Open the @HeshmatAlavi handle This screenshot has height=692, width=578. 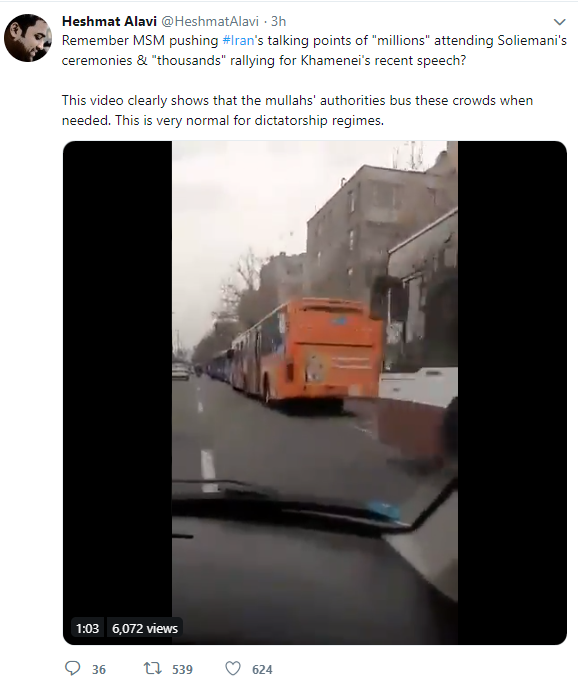point(209,21)
